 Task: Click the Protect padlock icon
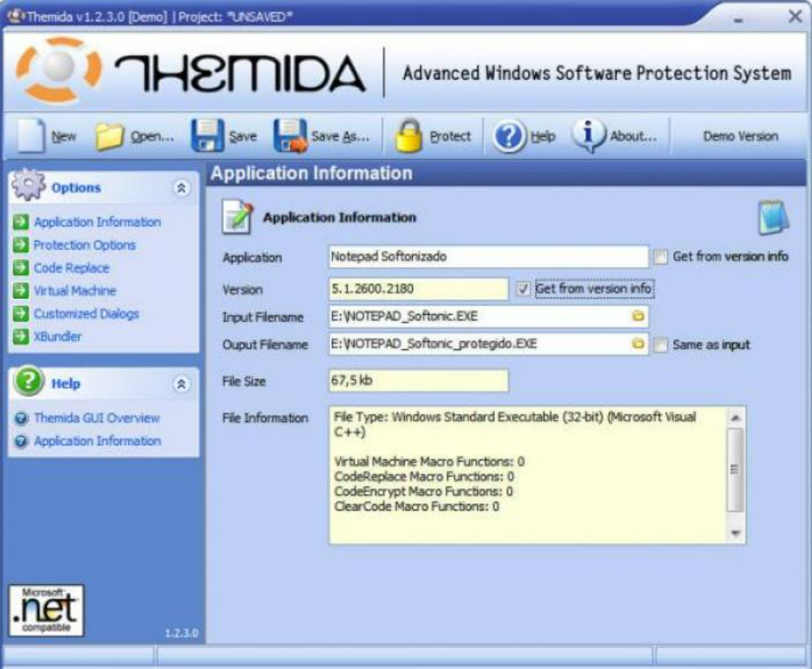(x=409, y=136)
